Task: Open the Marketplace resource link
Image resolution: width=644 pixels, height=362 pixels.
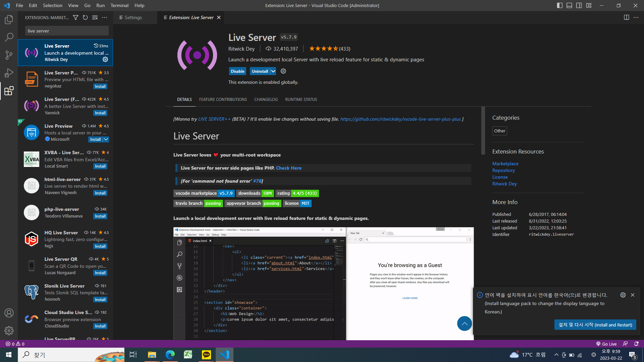Action: (505, 164)
